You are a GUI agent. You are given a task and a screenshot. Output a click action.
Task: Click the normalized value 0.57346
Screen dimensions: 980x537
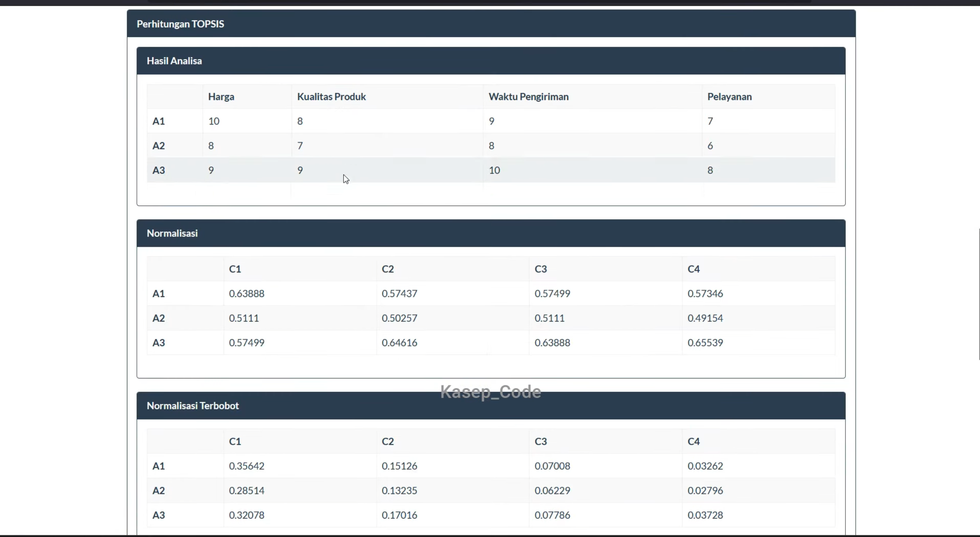(x=705, y=294)
